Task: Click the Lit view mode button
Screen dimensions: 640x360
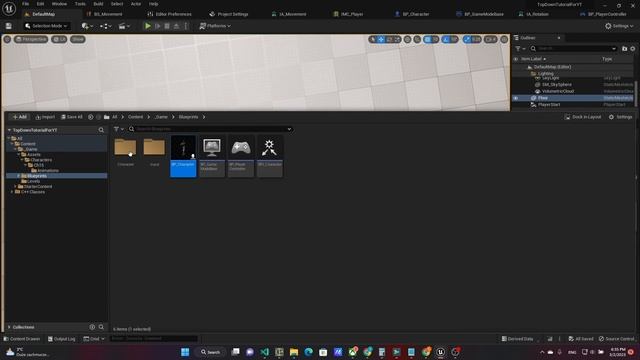Action: (60, 40)
